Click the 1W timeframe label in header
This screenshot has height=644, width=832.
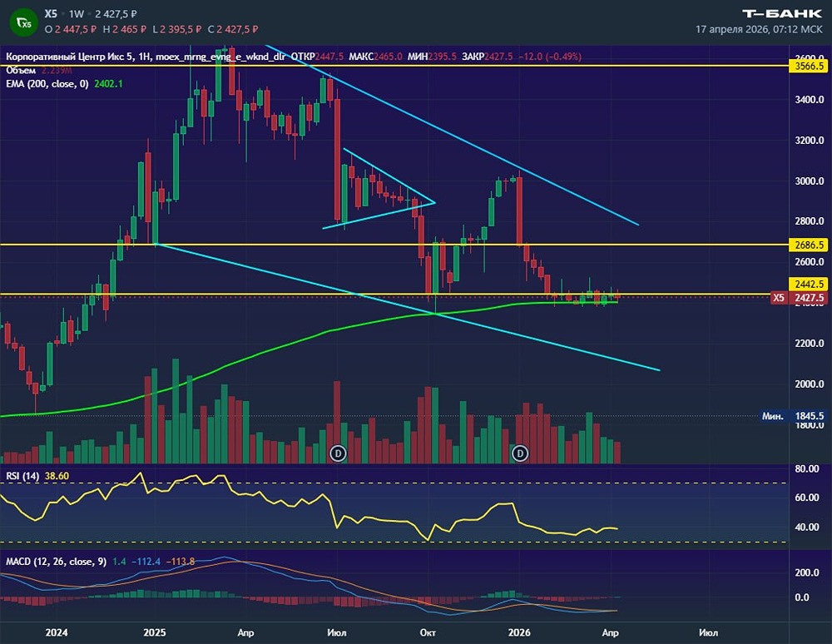77,14
